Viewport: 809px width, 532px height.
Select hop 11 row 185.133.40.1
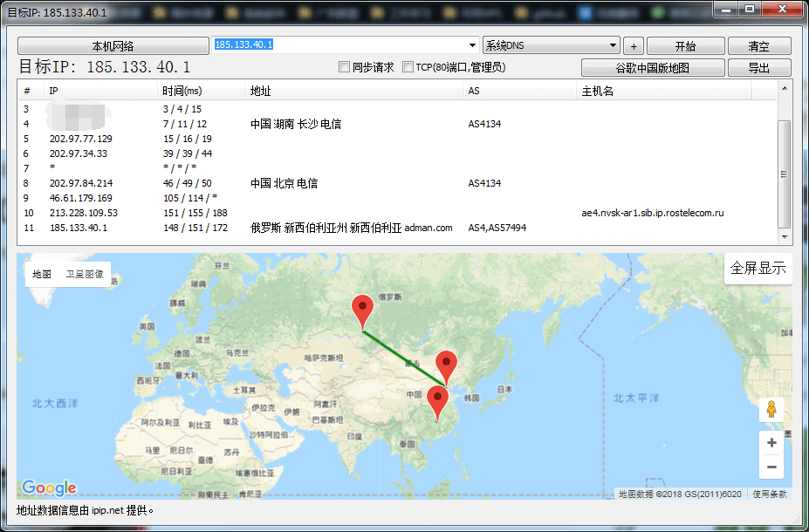point(79,228)
